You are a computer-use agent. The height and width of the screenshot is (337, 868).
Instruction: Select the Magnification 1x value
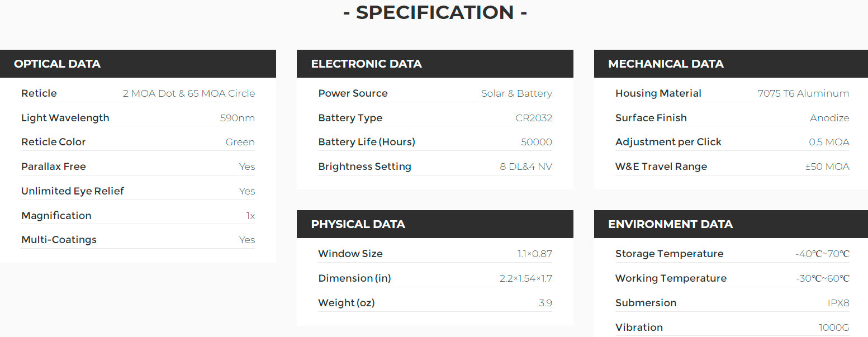[x=250, y=216]
